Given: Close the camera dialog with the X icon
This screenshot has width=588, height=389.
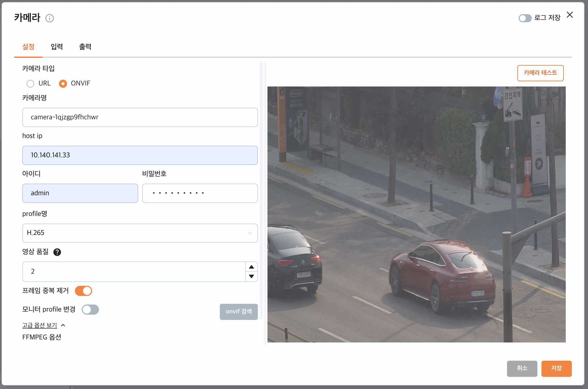Looking at the screenshot, I should (570, 15).
